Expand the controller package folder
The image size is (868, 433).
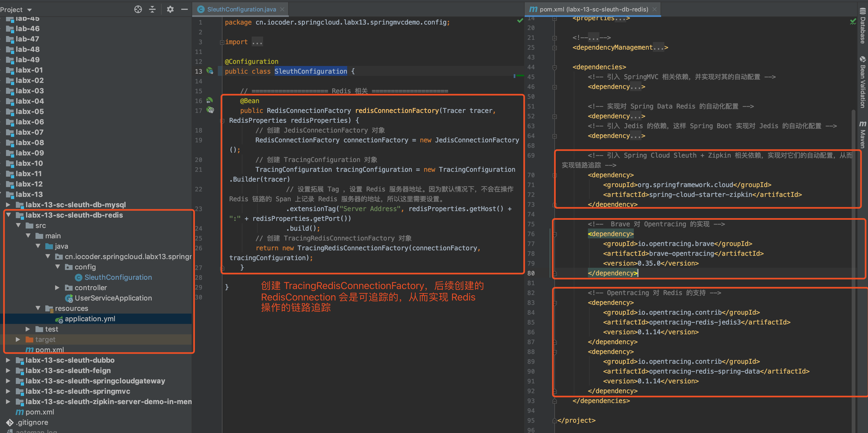(x=57, y=288)
